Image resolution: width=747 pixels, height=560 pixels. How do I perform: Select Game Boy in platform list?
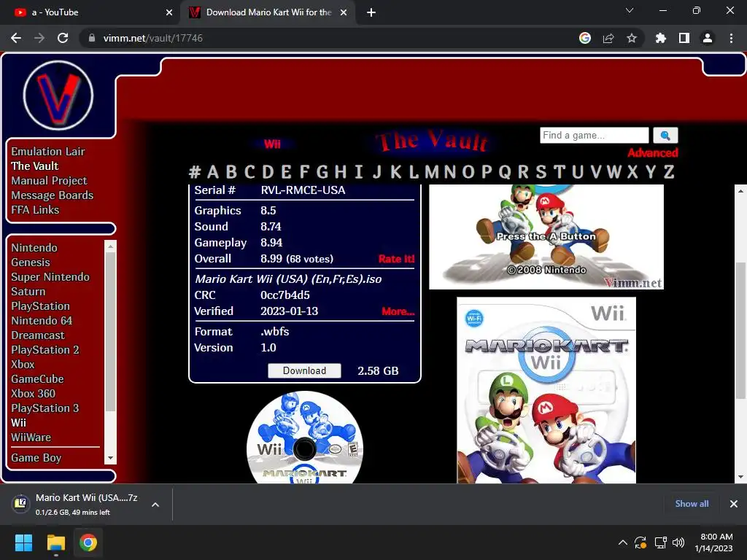(x=36, y=458)
